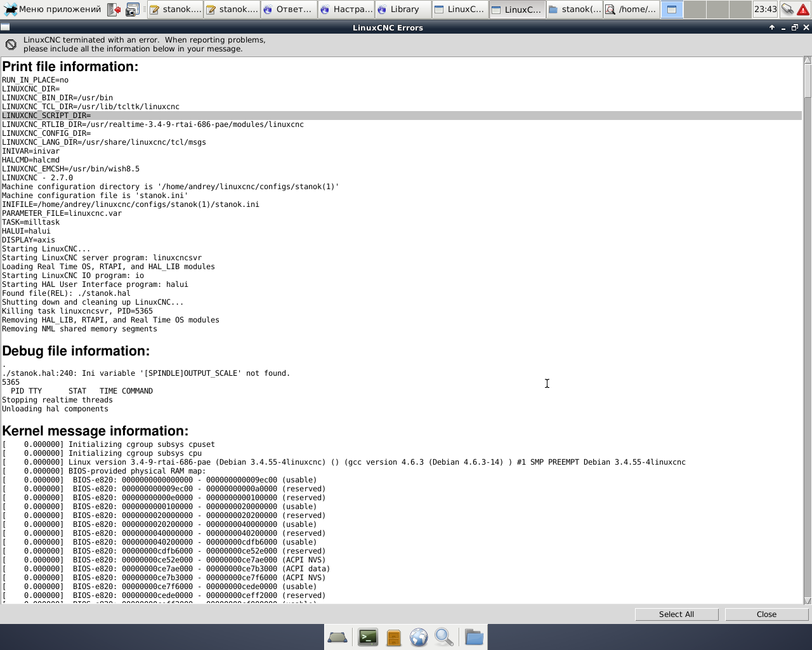Viewport: 812px width, 650px height.
Task: Click the 'Linux version 3.4-9-rtai-686-pae' kernel line
Action: (344, 462)
